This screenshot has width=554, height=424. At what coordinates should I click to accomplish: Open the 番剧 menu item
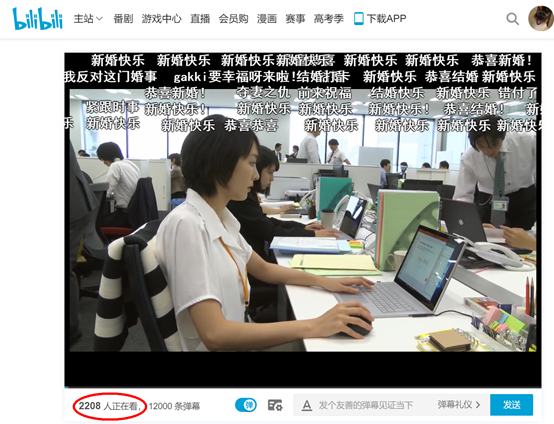(123, 18)
